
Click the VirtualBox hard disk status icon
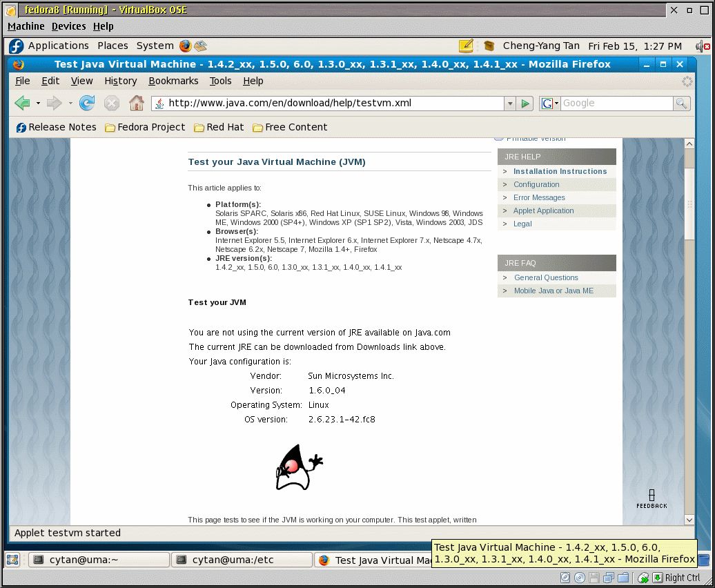(565, 578)
